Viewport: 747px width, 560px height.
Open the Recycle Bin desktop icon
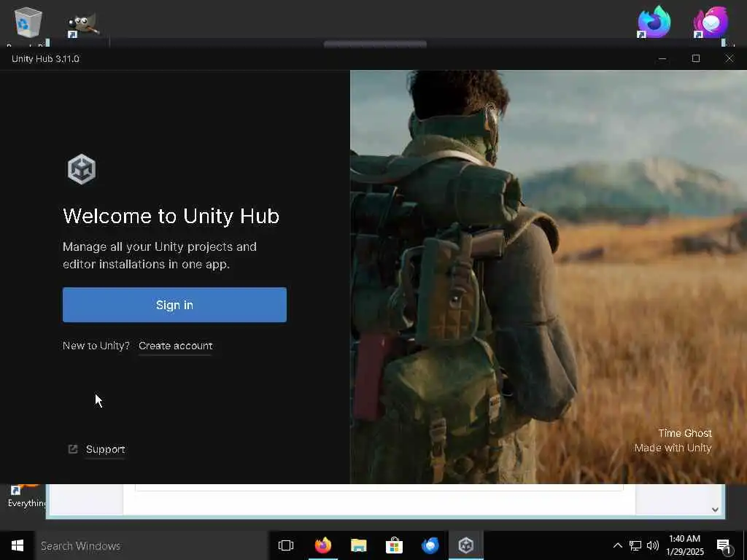(x=28, y=23)
